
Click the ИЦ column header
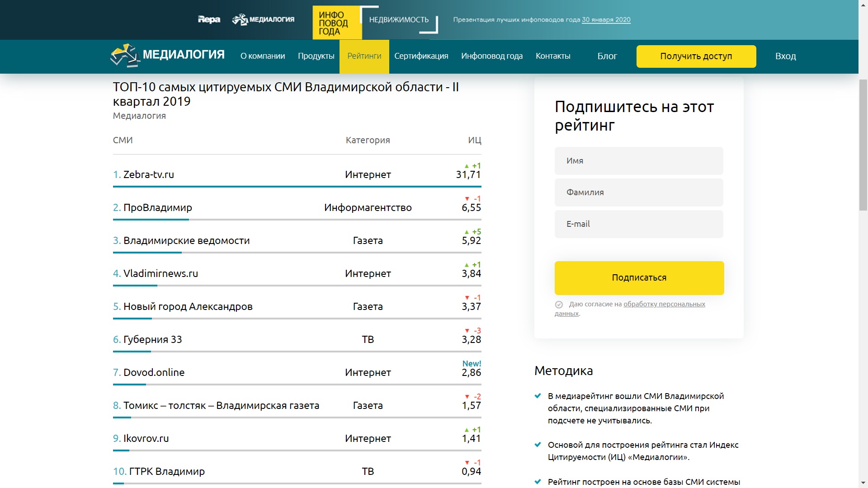click(475, 140)
